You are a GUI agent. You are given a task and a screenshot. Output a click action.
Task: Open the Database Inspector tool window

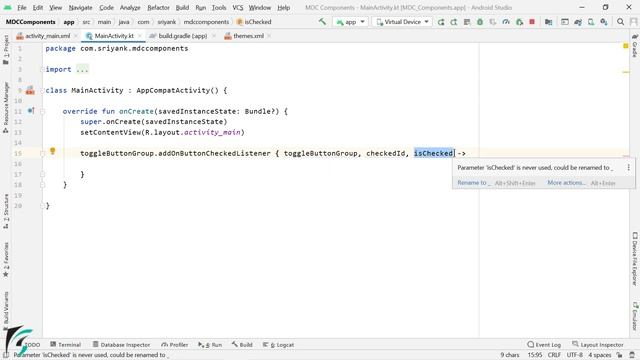click(121, 344)
